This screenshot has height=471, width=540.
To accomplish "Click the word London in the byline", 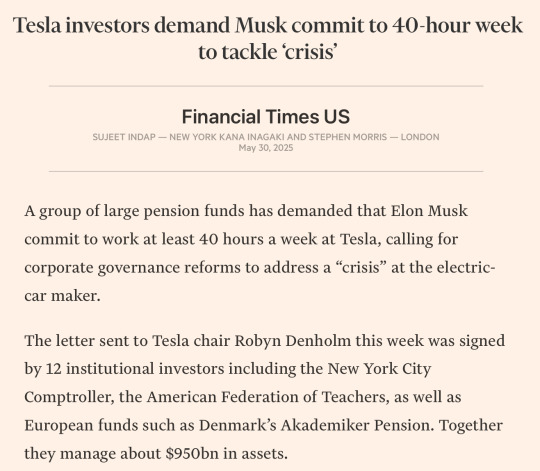I will [x=420, y=137].
